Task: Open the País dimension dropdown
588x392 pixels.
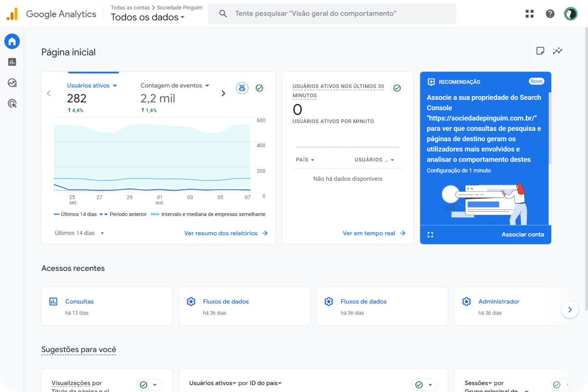Action: [305, 160]
